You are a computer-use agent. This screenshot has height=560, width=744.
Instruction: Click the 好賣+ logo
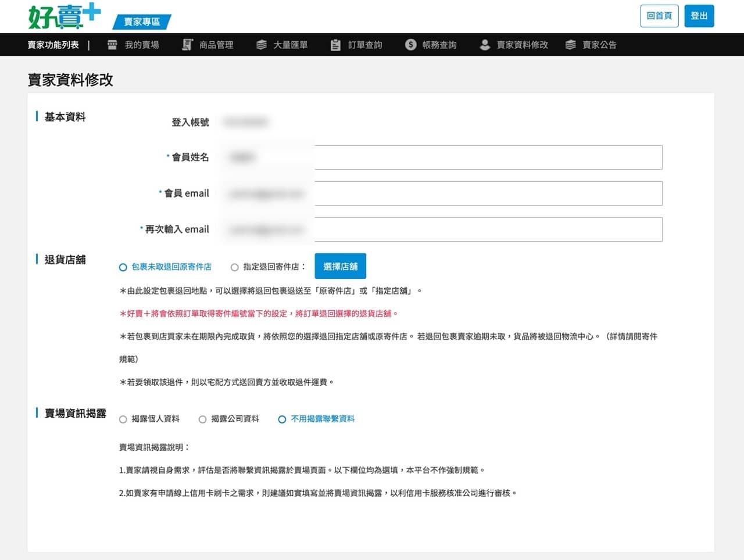click(65, 16)
